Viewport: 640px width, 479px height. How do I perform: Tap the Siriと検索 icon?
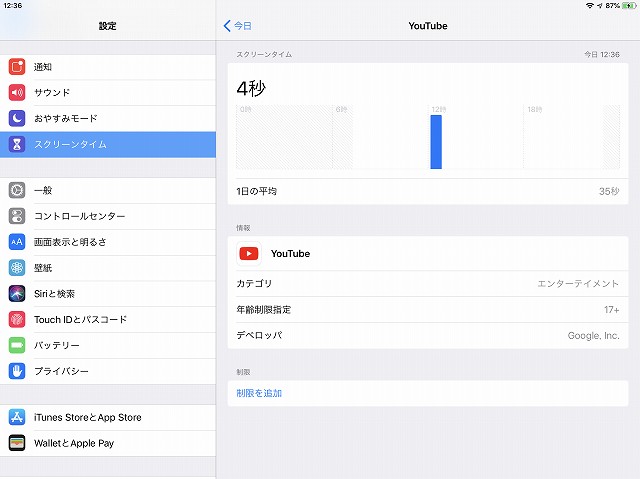tap(17, 293)
